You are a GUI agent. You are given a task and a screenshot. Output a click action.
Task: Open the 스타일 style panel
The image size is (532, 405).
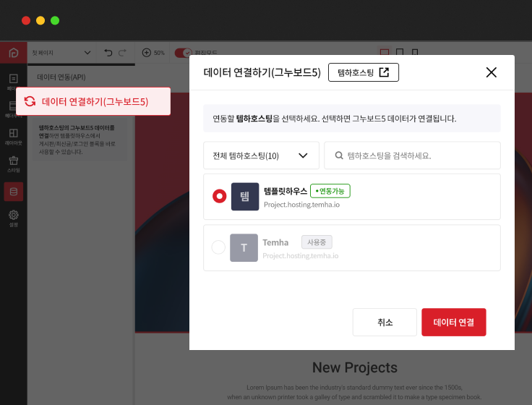(x=14, y=164)
